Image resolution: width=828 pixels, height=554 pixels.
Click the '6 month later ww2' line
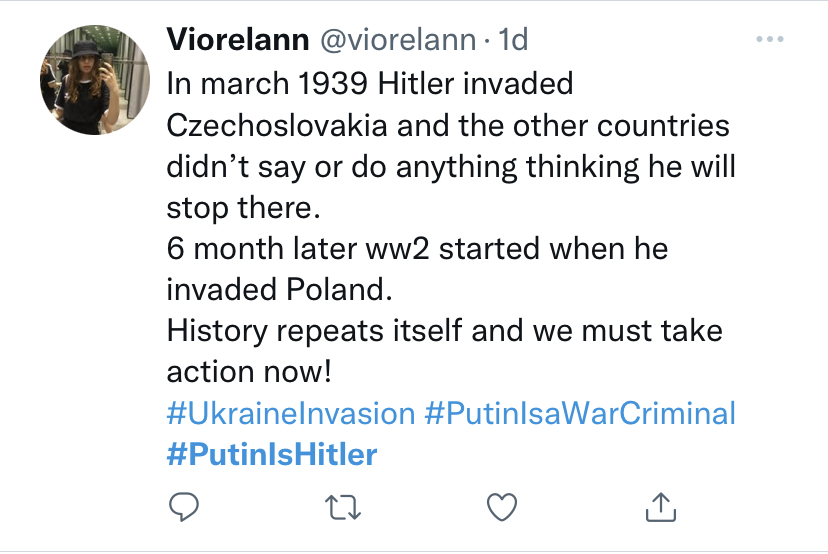[417, 248]
